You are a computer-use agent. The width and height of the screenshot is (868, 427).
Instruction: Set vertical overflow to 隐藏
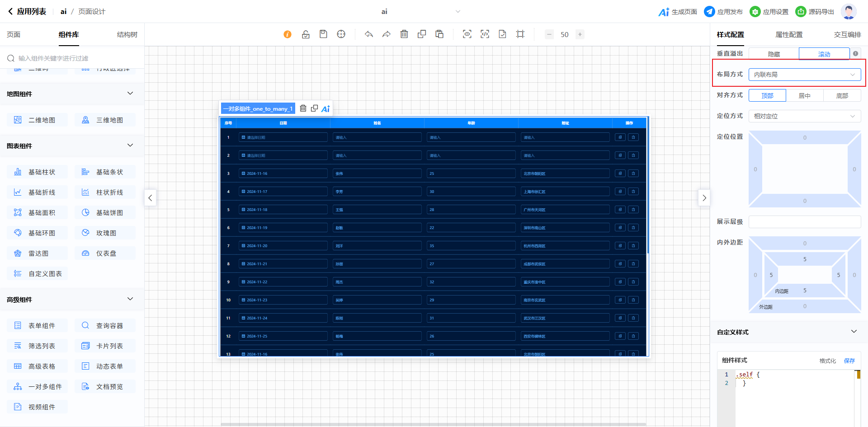tap(774, 54)
